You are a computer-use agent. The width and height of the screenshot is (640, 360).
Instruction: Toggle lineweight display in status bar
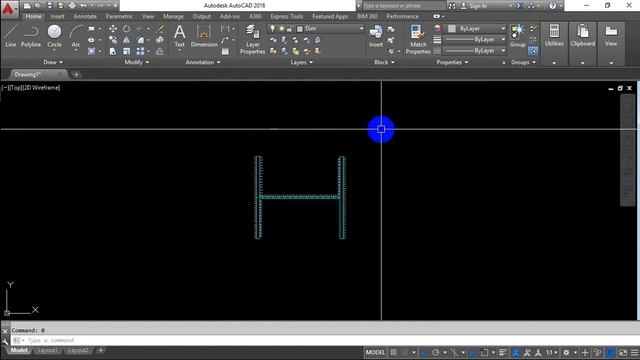point(503,352)
